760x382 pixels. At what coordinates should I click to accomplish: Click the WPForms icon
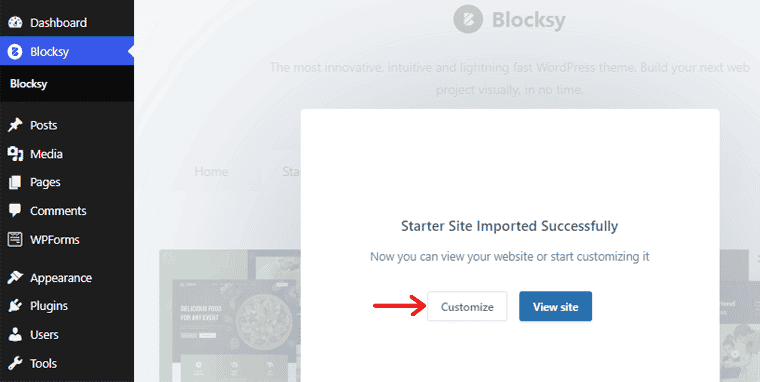point(15,239)
